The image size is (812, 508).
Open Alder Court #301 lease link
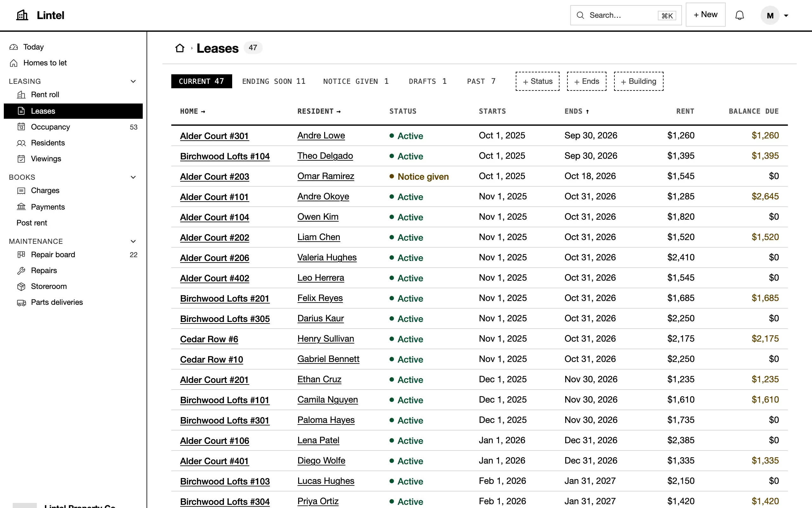pos(214,136)
